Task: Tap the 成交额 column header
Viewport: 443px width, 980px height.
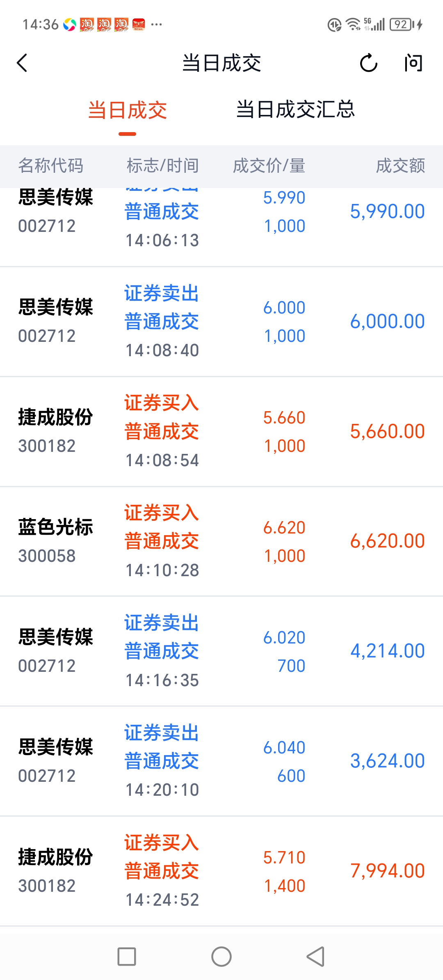Action: pyautogui.click(x=400, y=166)
